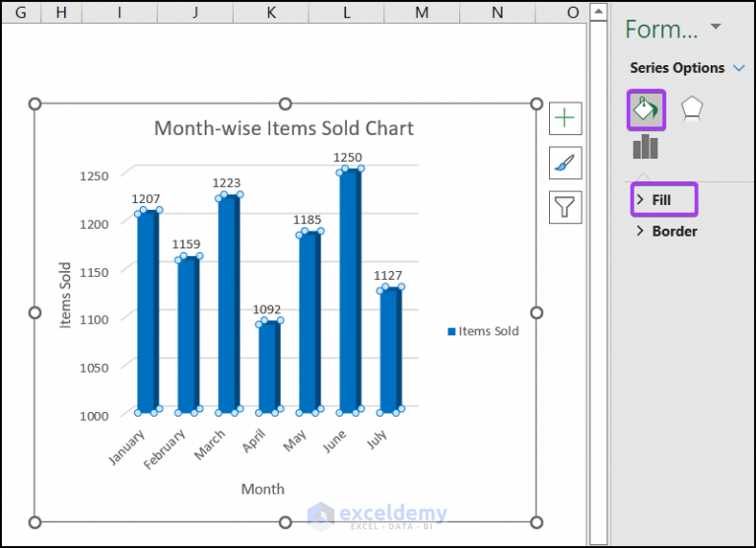Click the May column bar
Screen dimensions: 756x548
coord(309,322)
